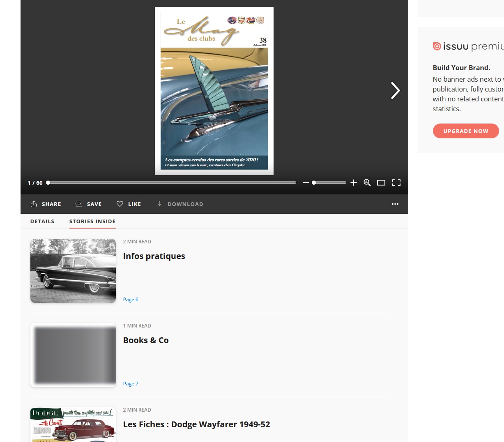Enter fullscreen reading mode
The image size is (504, 442).
pos(396,183)
